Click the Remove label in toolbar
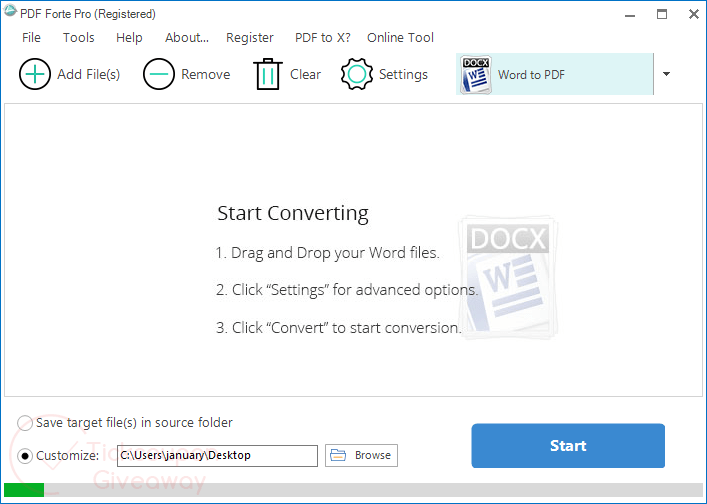707x504 pixels. pyautogui.click(x=206, y=74)
